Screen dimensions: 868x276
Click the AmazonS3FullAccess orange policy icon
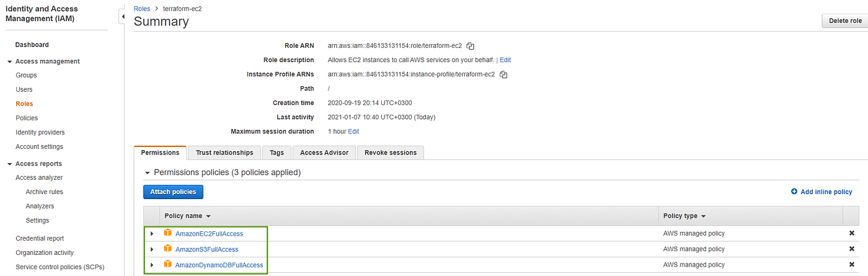(167, 249)
